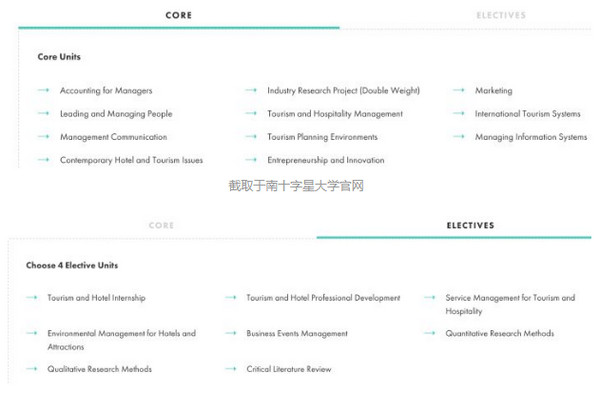This screenshot has width=600, height=393.
Task: Switch to the top ELECTIVES tab
Action: pyautogui.click(x=501, y=15)
